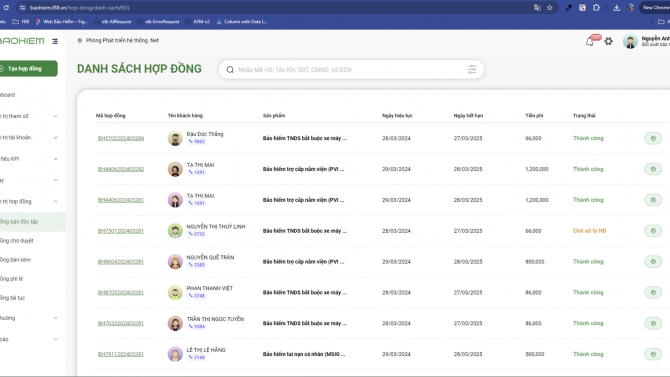This screenshot has height=377, width=670.
Task: Click the eyedropper extension icon in browser toolbar
Action: (x=568, y=8)
